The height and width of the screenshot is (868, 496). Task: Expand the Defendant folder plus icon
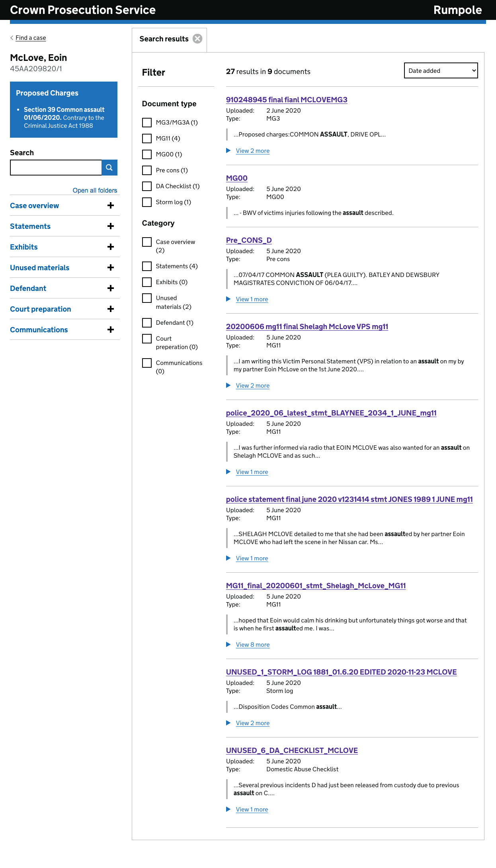pos(111,289)
